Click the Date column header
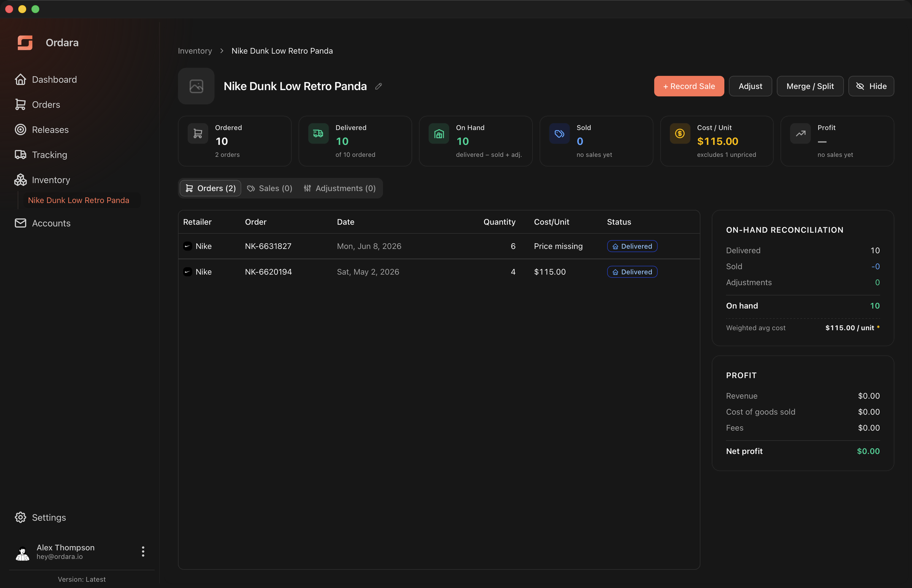This screenshot has height=588, width=912. [x=345, y=222]
